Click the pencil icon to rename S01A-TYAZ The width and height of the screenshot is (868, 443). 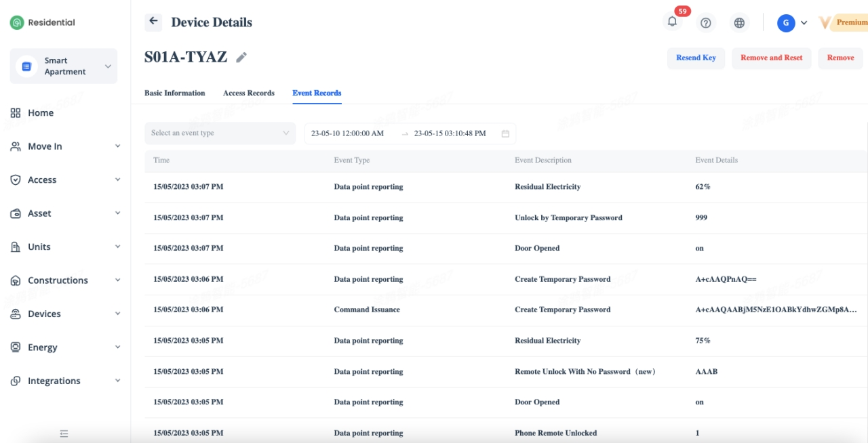tap(241, 58)
